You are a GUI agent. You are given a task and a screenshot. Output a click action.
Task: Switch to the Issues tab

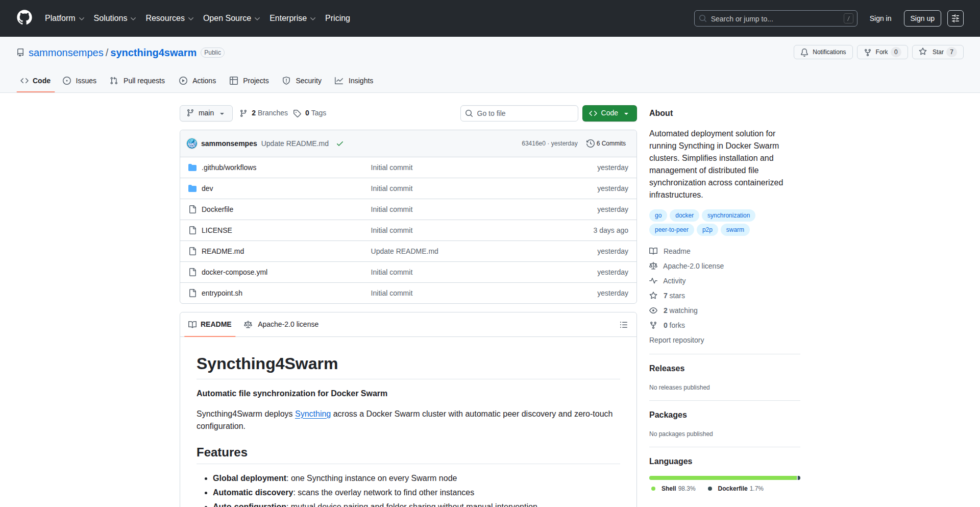click(80, 81)
